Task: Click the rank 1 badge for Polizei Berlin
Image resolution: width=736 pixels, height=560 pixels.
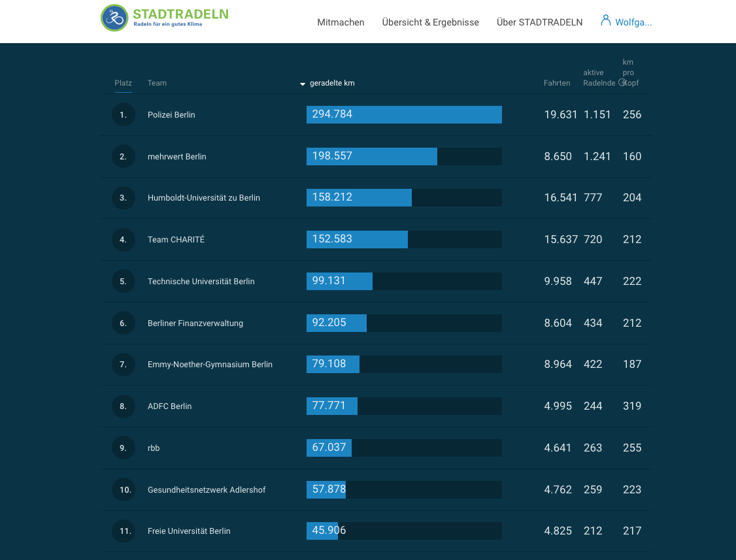Action: [123, 114]
